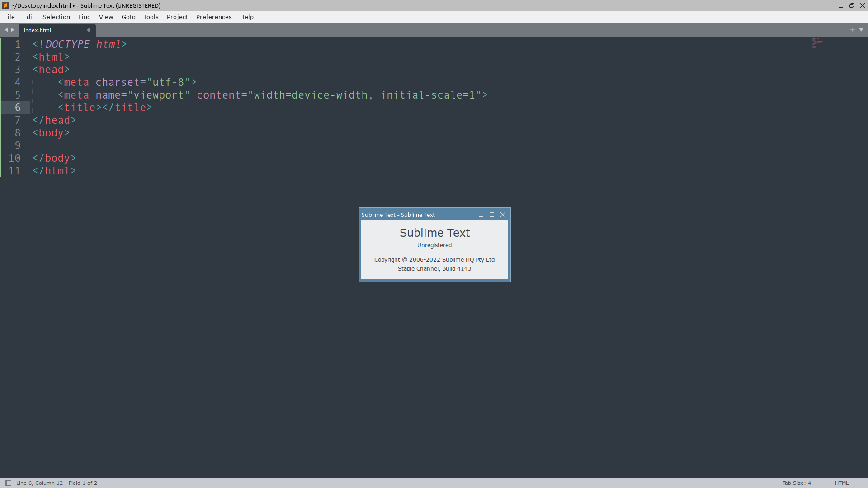
Task: Open the File menu
Action: 9,17
